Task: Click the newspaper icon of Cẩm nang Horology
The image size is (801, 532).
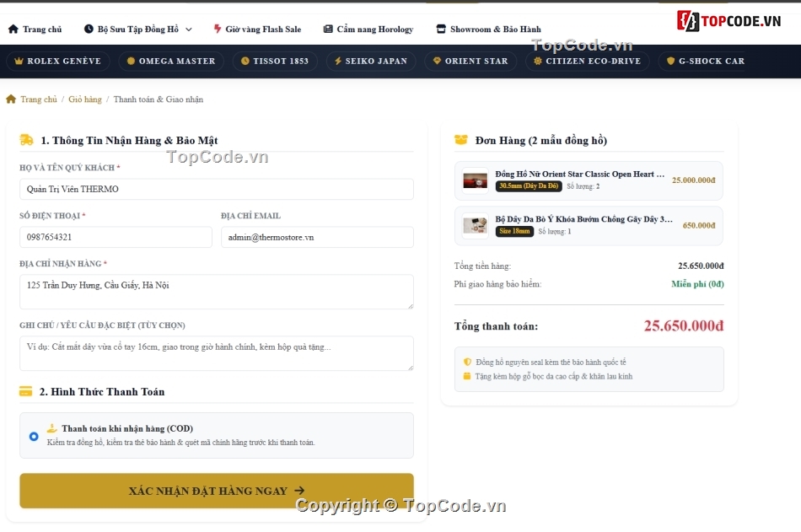Action: (328, 30)
